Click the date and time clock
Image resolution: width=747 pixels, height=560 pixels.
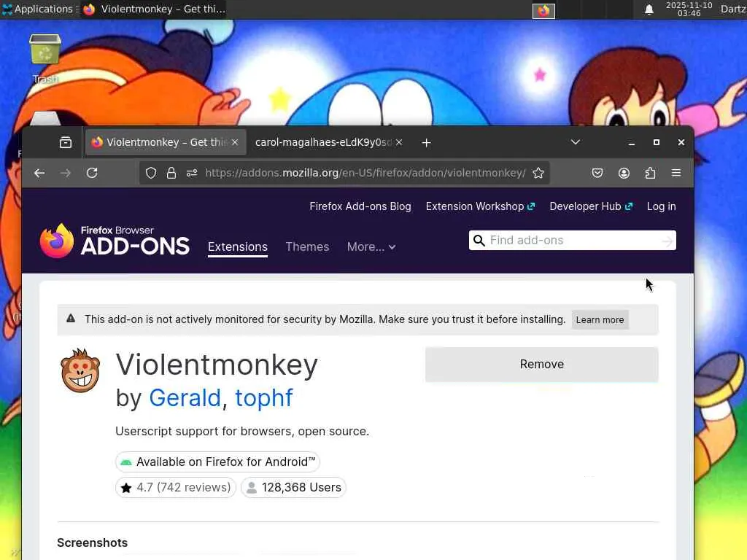689,9
